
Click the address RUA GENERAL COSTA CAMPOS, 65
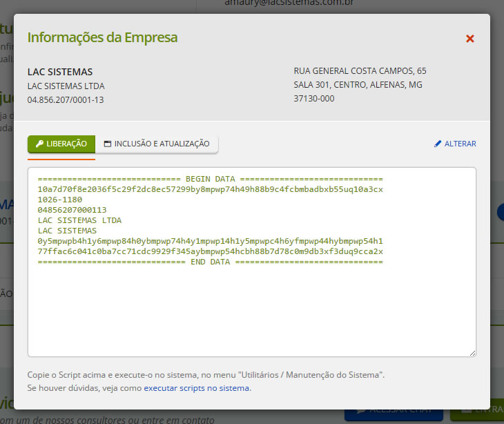(x=360, y=70)
